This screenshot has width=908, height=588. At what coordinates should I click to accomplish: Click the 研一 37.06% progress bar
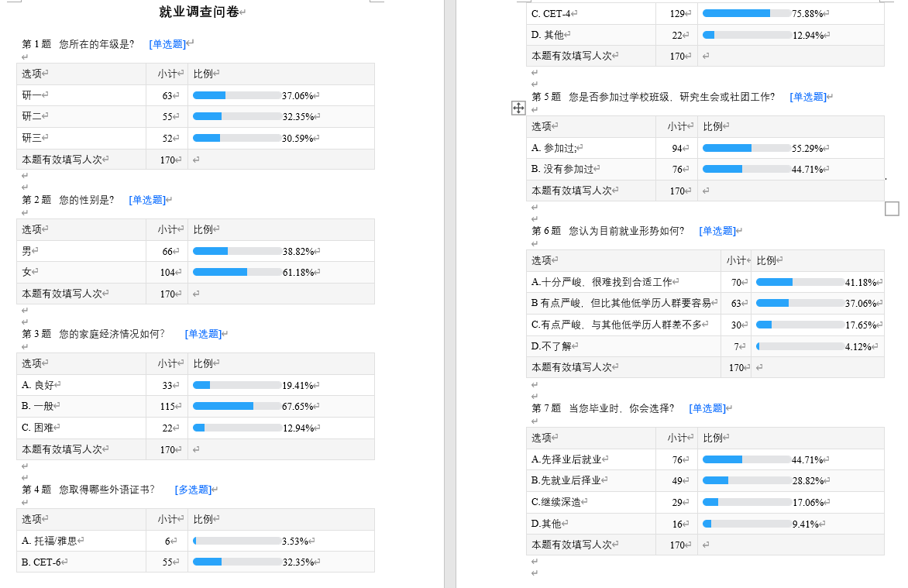click(x=237, y=95)
